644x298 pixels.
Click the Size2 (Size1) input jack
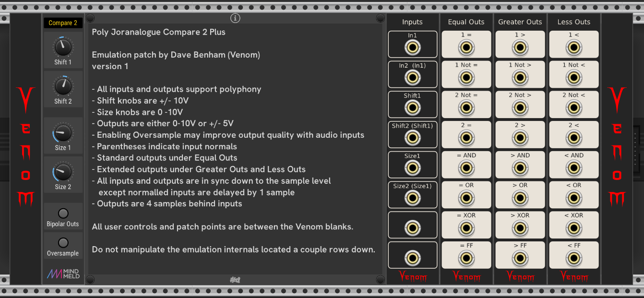point(412,198)
